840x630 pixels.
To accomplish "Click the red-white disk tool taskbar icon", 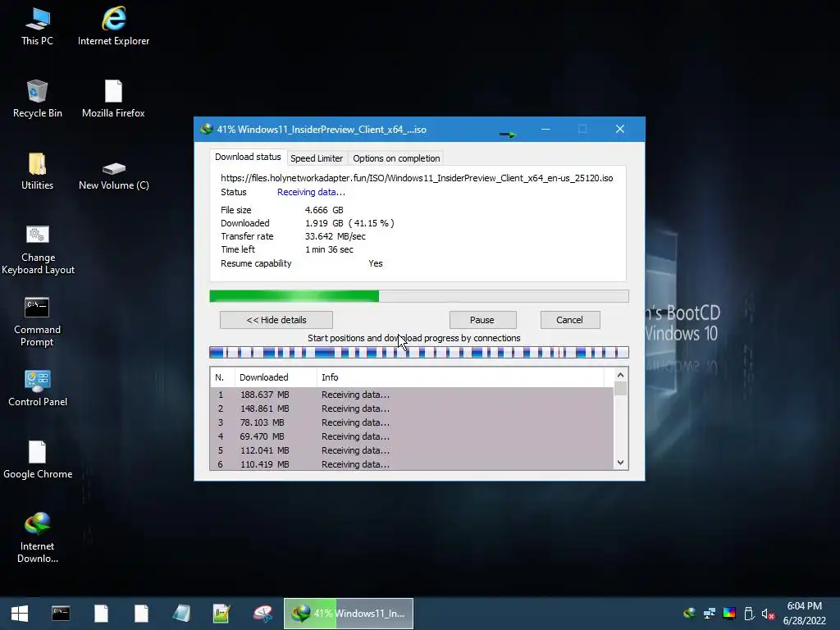I will 262,614.
